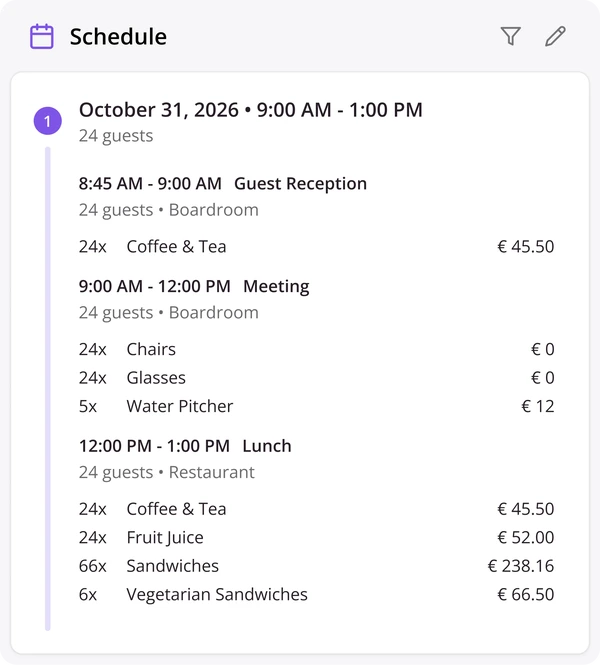Click the pencil edit icon
The height and width of the screenshot is (665, 600).
[x=555, y=36]
